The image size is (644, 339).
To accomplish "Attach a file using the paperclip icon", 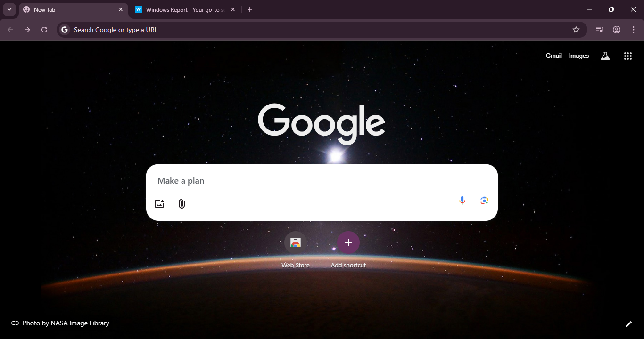I will pyautogui.click(x=182, y=203).
